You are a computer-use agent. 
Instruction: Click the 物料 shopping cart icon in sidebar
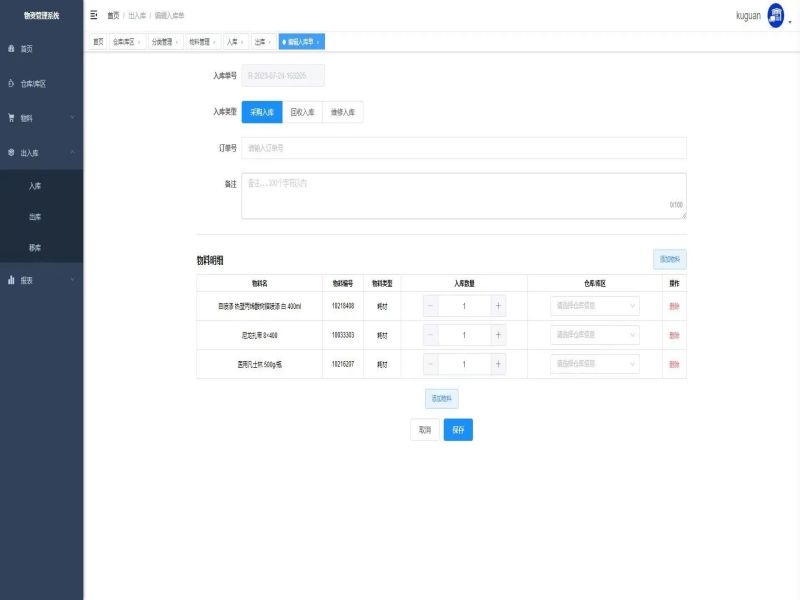point(11,118)
